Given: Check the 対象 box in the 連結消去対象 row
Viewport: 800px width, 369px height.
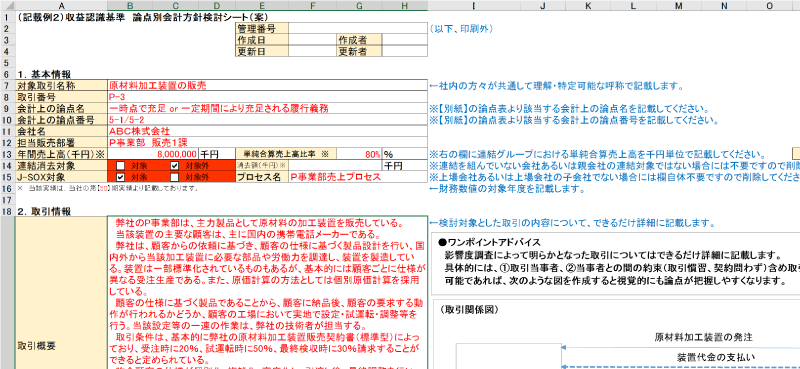Looking at the screenshot, I should coord(120,166).
